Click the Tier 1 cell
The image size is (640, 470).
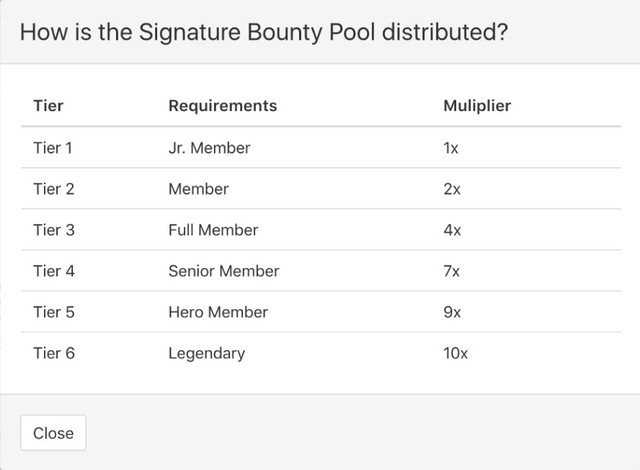(53, 148)
